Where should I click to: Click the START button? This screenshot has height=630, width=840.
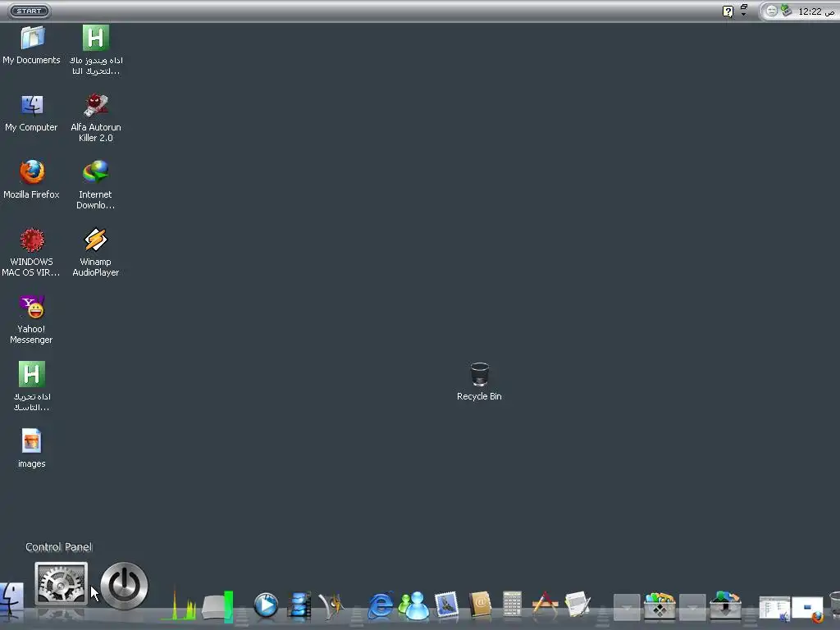tap(30, 11)
